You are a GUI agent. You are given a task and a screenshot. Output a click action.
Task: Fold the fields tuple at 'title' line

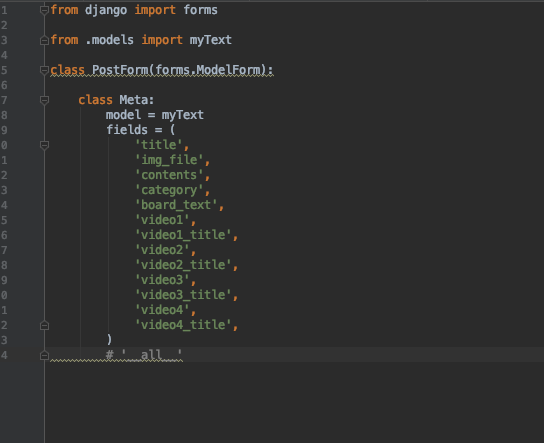coord(44,145)
